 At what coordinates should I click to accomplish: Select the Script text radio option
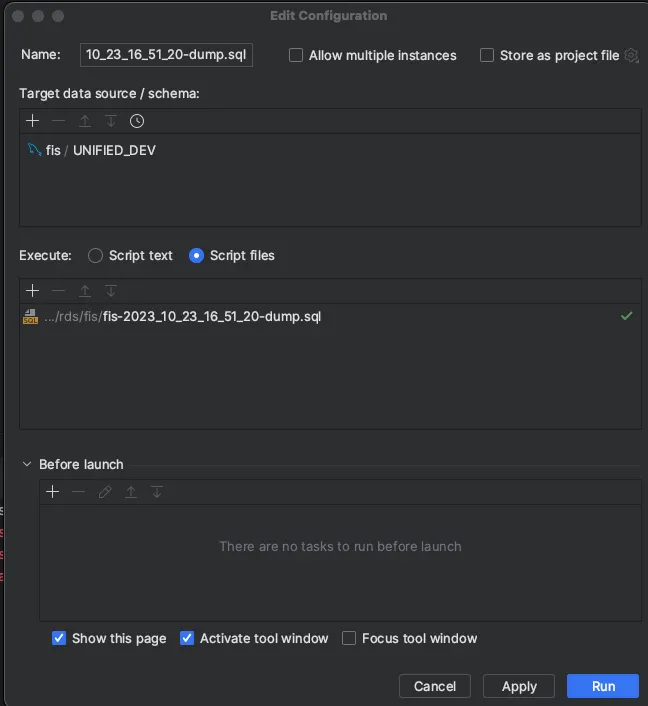96,255
